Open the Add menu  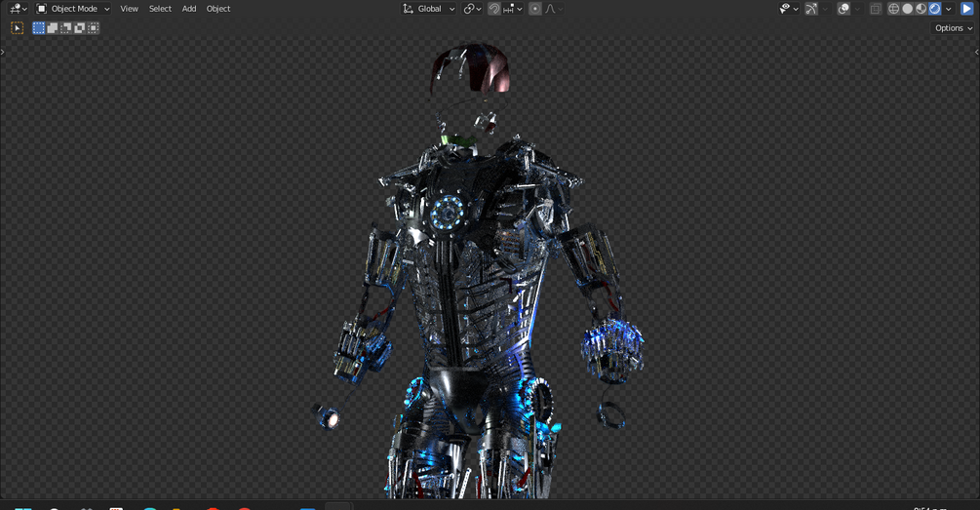coord(189,9)
